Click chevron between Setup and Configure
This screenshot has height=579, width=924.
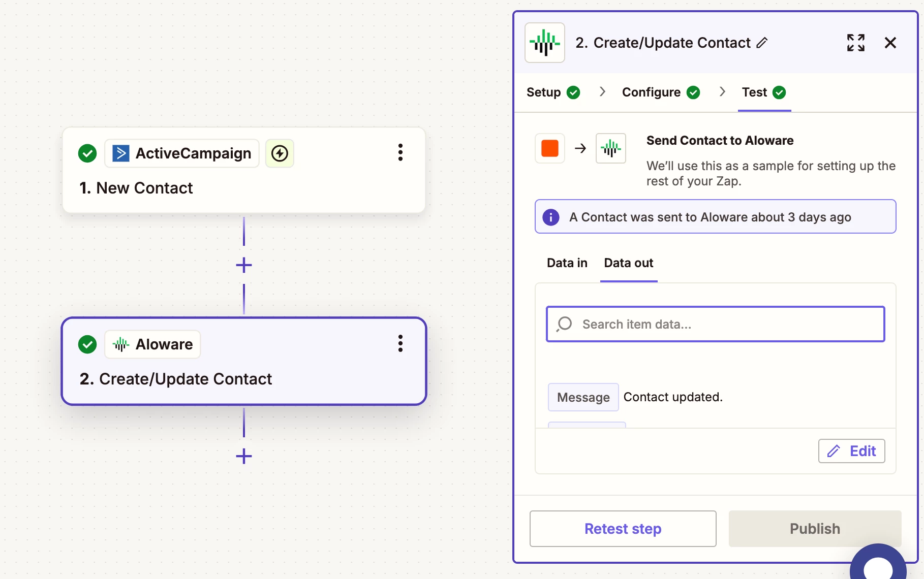pyautogui.click(x=602, y=91)
